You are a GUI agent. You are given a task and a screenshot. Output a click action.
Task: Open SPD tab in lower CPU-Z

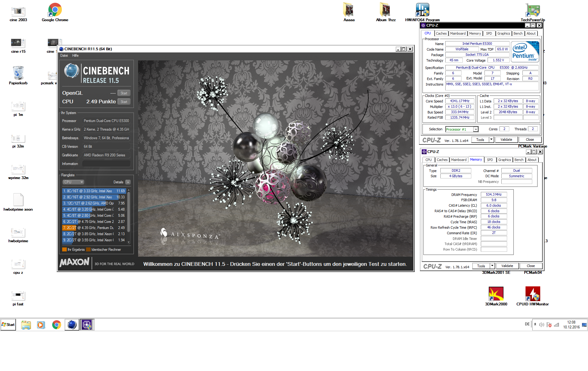(x=490, y=160)
